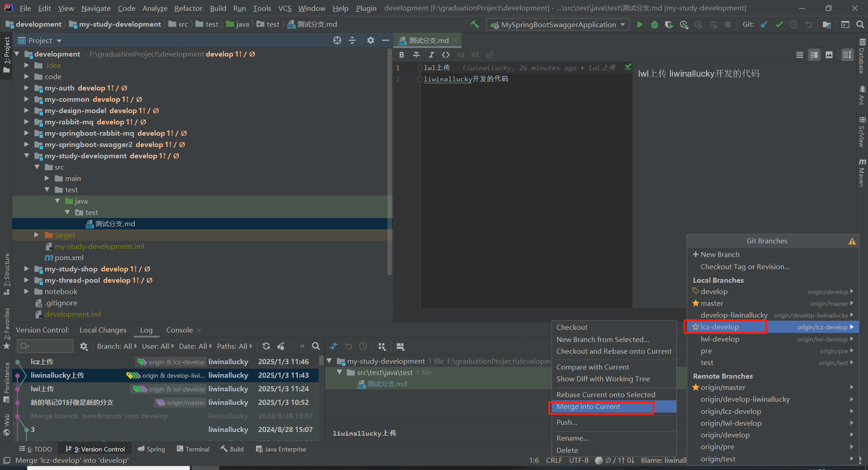Run MySpringBootSwaggerApplication with green play button

[640, 25]
